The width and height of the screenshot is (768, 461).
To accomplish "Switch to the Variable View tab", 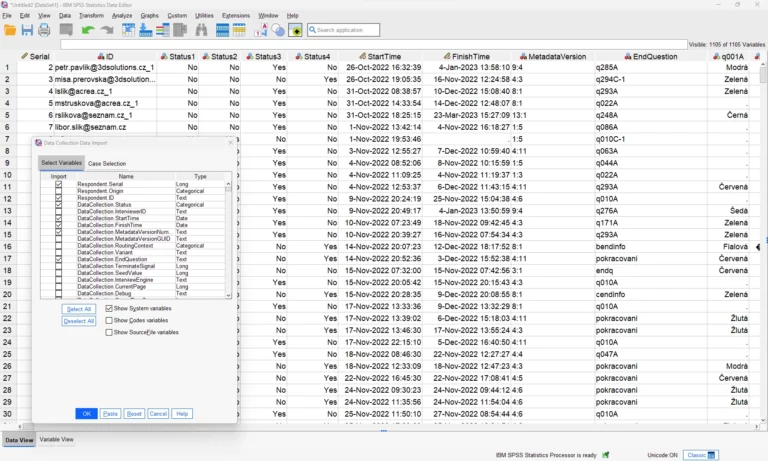I will click(56, 439).
